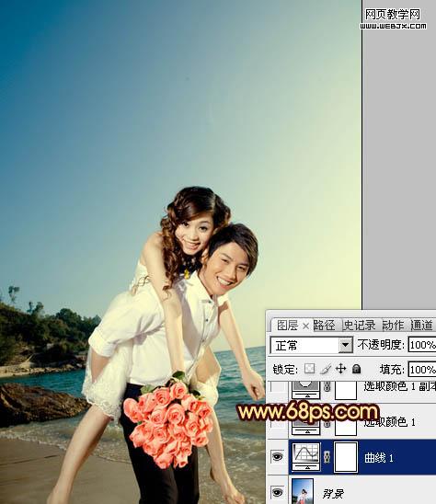
Task: Click the 不透明度 100% field
Action: pos(422,345)
